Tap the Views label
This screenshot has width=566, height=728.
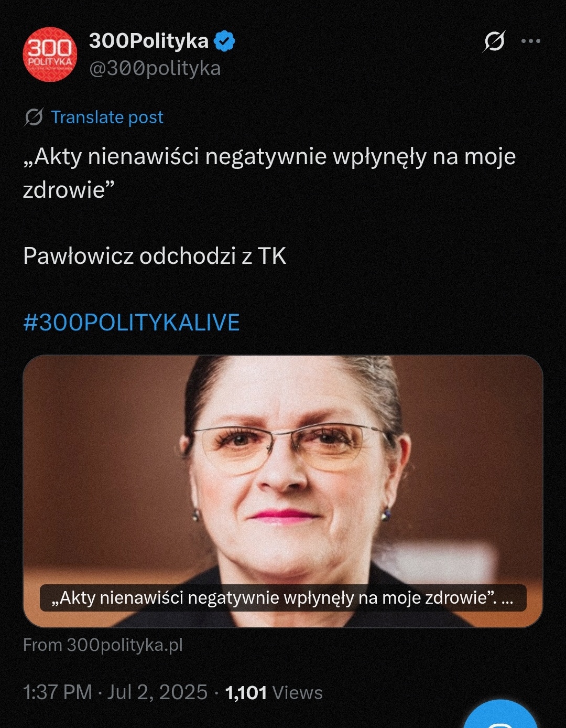pyautogui.click(x=298, y=693)
